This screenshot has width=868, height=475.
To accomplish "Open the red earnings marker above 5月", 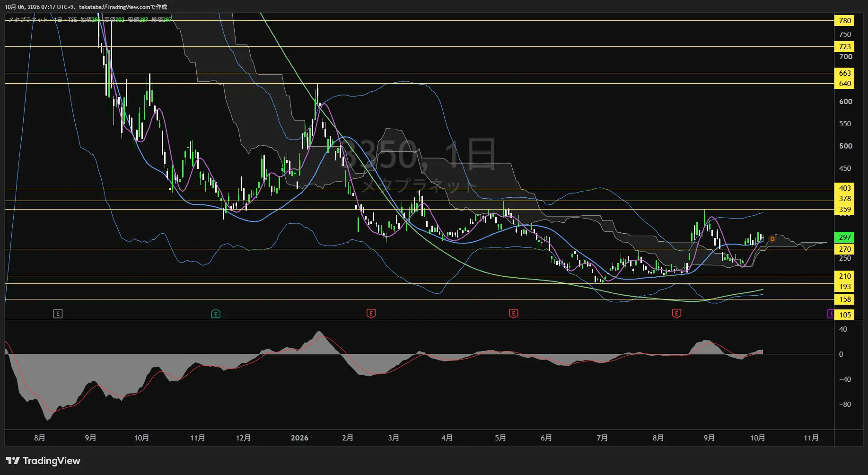I will (x=513, y=313).
